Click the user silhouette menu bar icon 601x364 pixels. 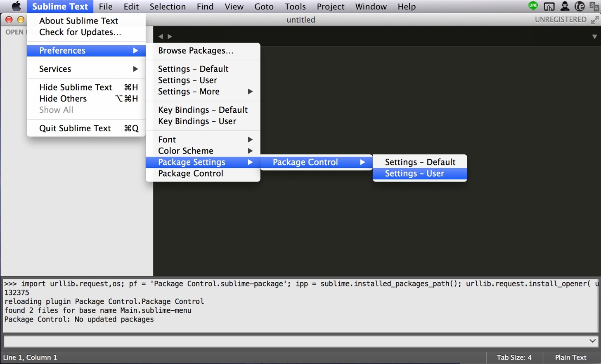[x=564, y=6]
